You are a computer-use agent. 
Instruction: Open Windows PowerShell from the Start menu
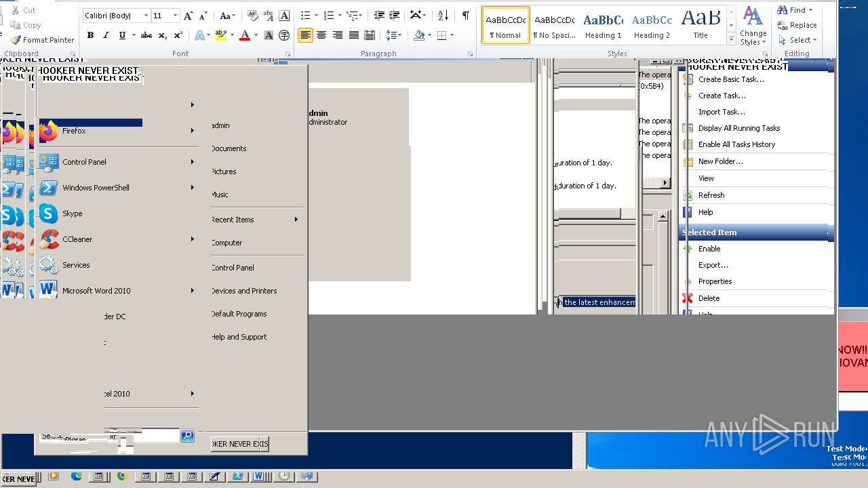[x=115, y=188]
